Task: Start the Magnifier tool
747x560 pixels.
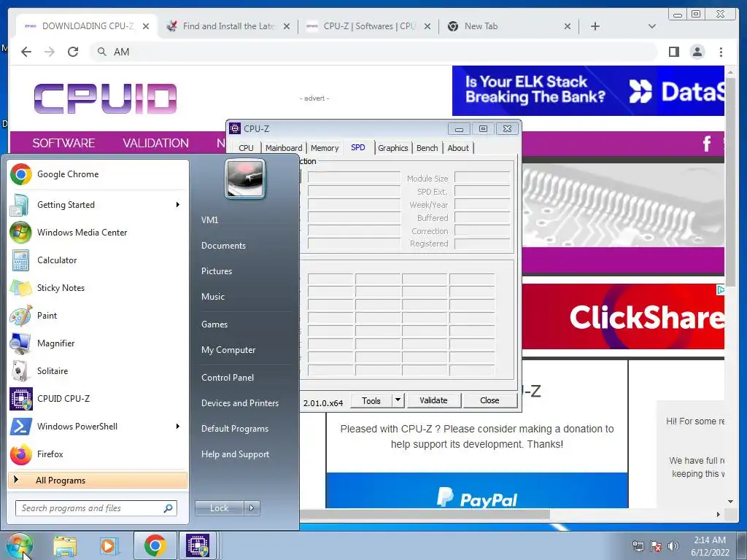Action: [x=98, y=343]
